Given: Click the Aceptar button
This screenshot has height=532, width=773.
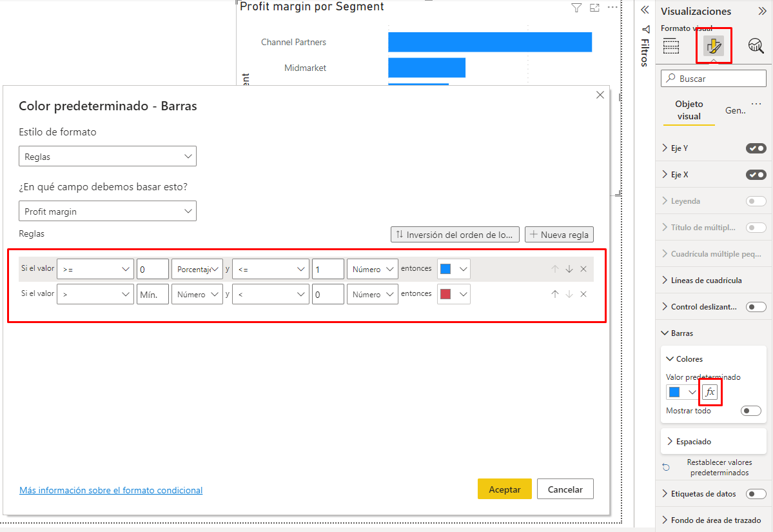Looking at the screenshot, I should [x=504, y=489].
